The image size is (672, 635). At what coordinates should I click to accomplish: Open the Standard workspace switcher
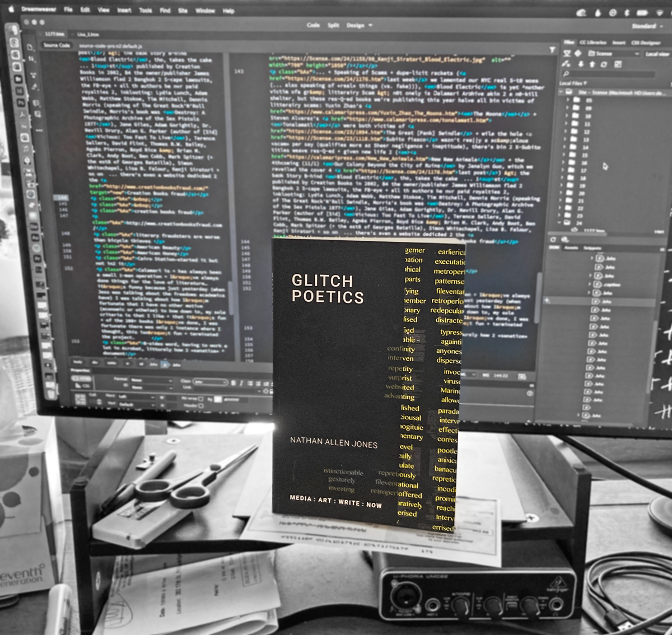point(647,26)
